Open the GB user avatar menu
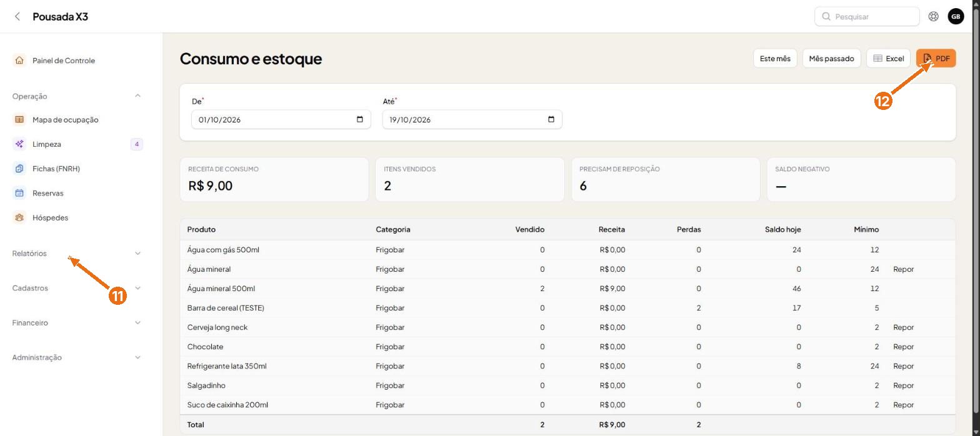 click(x=956, y=17)
